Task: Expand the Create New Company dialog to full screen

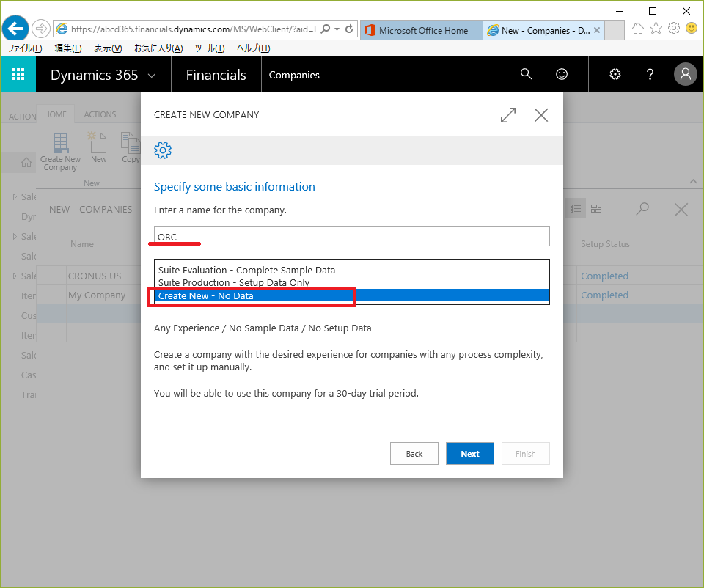Action: tap(508, 115)
